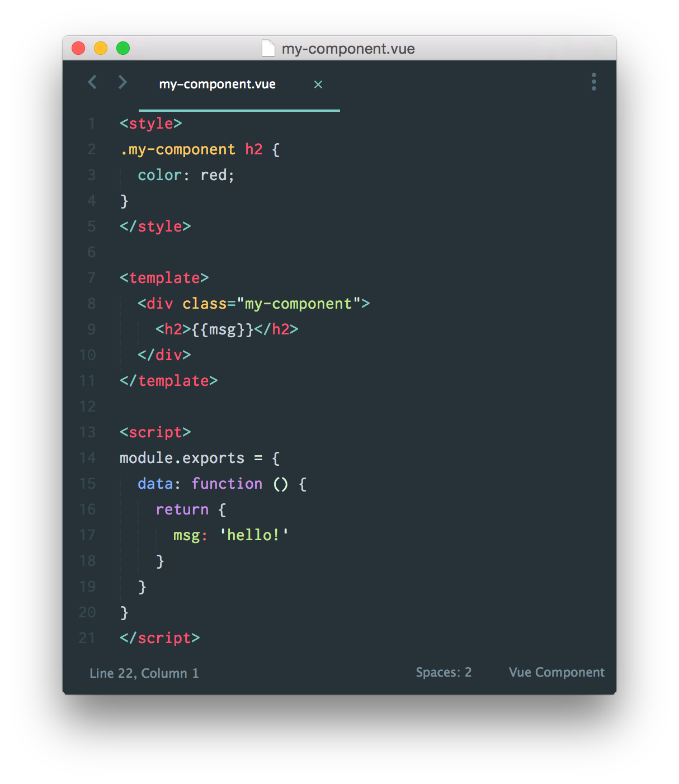Click the Line 22, Column 1 status indicator
This screenshot has height=784, width=679.
tap(144, 673)
